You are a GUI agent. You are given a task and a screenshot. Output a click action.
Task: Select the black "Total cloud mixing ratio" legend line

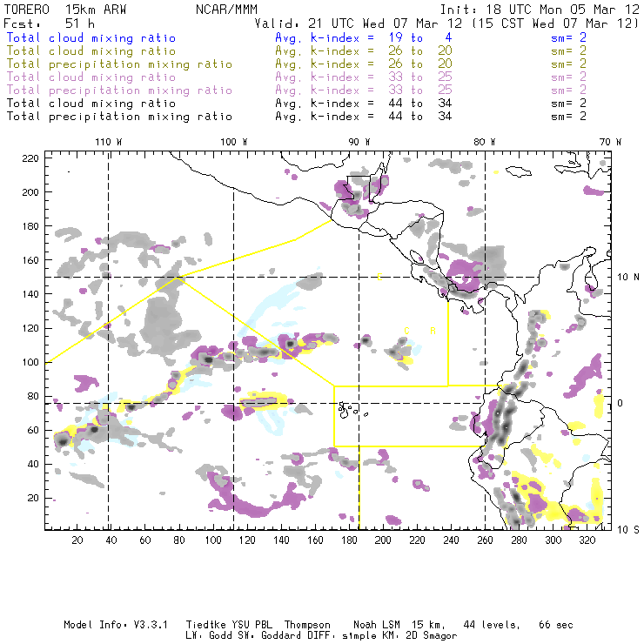pyautogui.click(x=91, y=104)
